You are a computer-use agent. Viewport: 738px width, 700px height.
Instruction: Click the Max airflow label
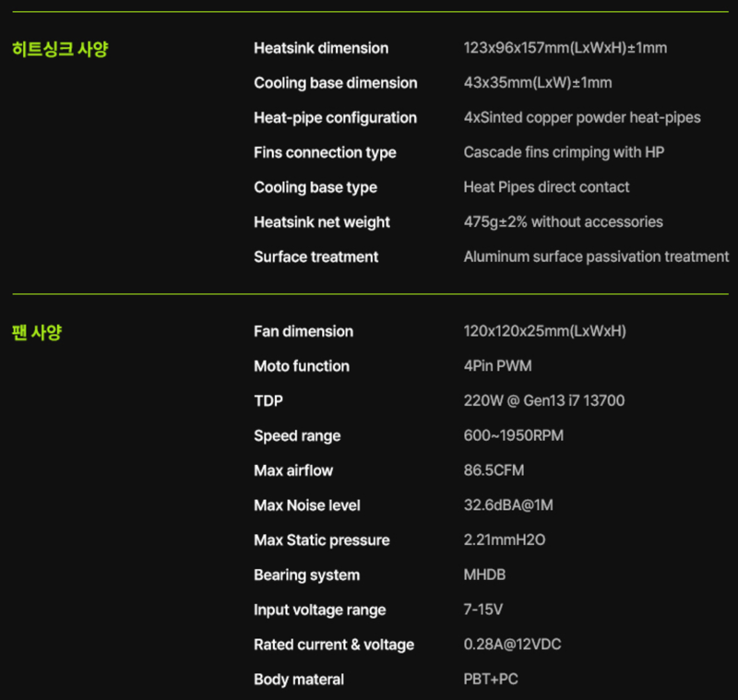point(293,470)
